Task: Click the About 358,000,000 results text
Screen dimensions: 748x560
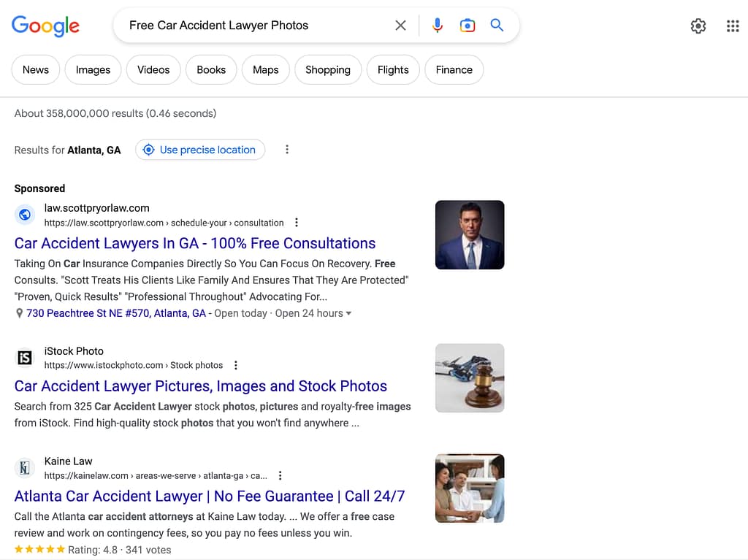Action: point(115,113)
